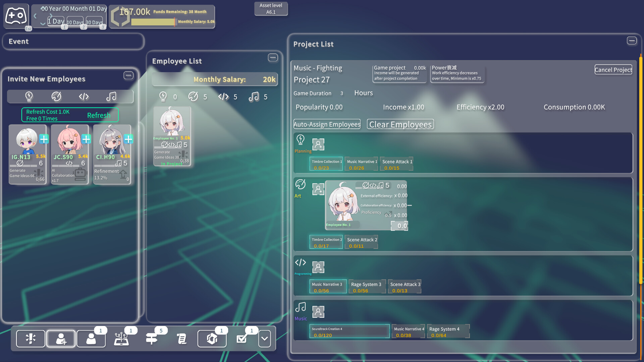Select the palette Art filter icon
Image resolution: width=644 pixels, height=362 pixels.
tap(56, 96)
